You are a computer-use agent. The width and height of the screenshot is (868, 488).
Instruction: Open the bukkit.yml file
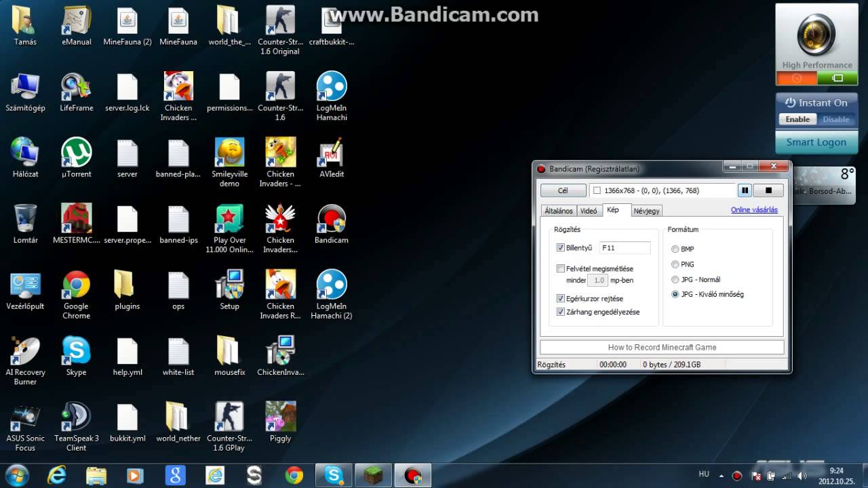[127, 422]
